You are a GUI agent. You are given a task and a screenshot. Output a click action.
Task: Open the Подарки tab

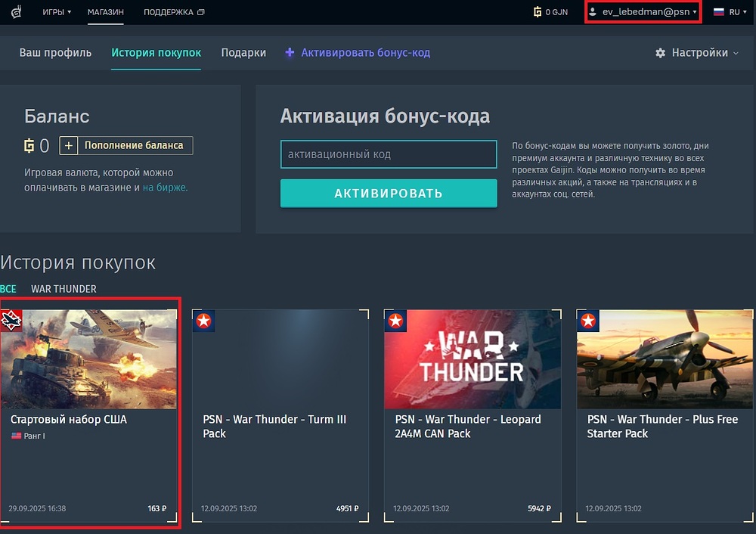coord(243,53)
